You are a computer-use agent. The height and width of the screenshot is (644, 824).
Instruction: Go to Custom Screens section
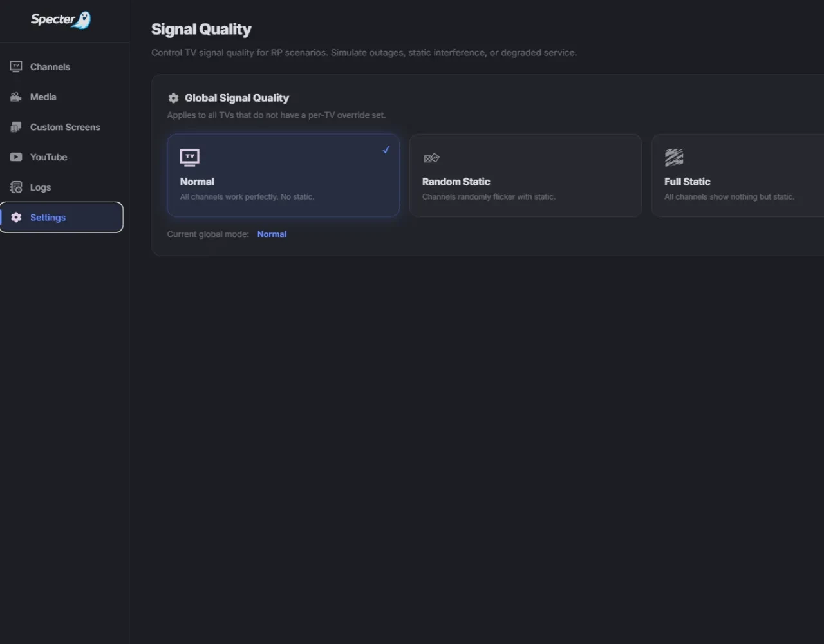(x=62, y=127)
